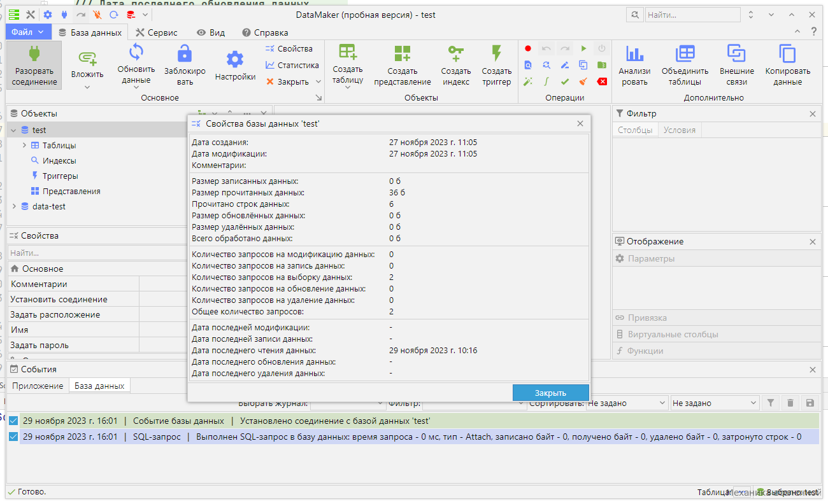The image size is (828, 504).
Task: Click the Заблокировать lock icon
Action: pyautogui.click(x=185, y=53)
